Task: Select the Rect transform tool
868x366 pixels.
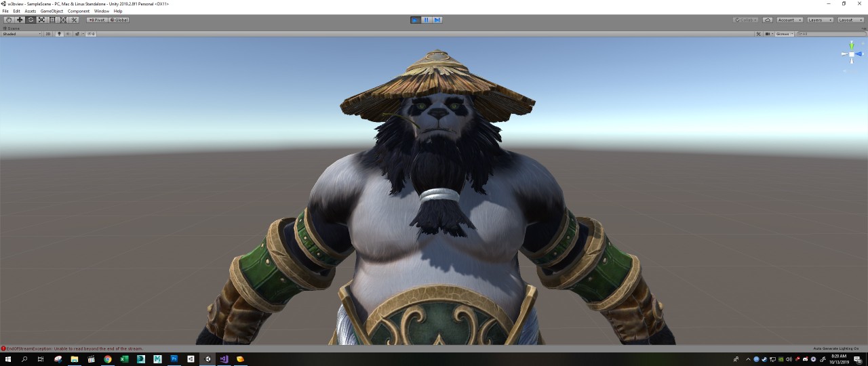Action: [52, 20]
